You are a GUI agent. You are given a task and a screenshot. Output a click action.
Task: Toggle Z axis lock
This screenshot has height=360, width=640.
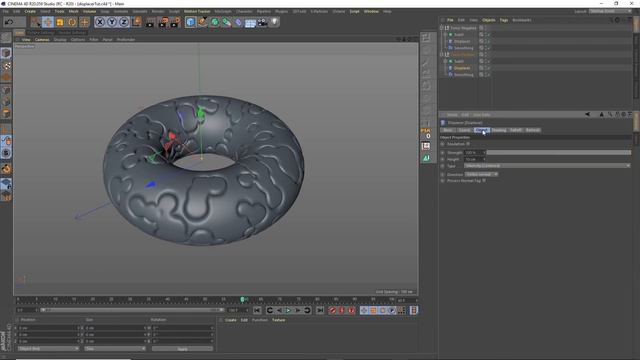[x=124, y=22]
